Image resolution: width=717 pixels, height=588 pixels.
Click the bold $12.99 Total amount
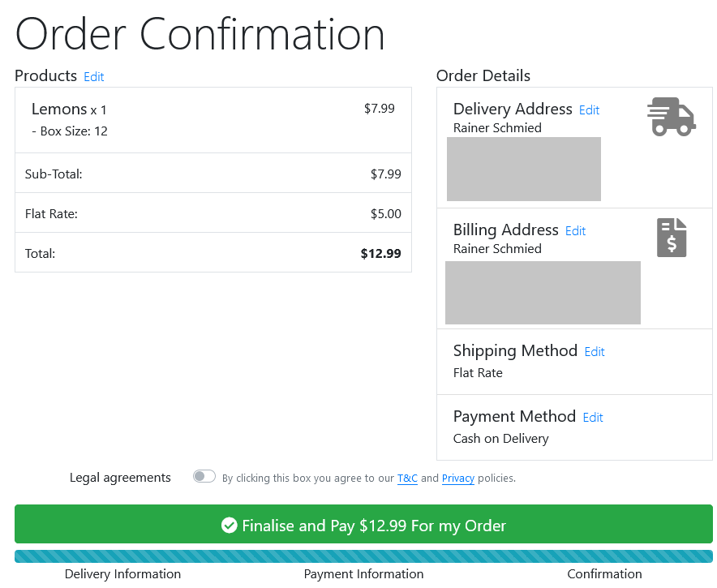[x=380, y=253]
